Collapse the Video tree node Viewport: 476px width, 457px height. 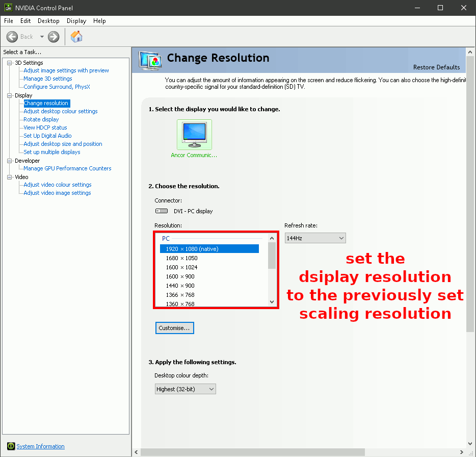point(9,177)
